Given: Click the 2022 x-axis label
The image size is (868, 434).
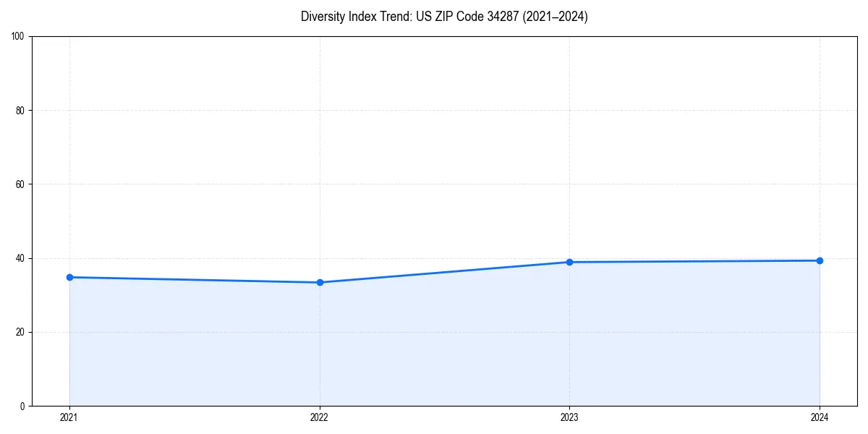Looking at the screenshot, I should point(319,417).
